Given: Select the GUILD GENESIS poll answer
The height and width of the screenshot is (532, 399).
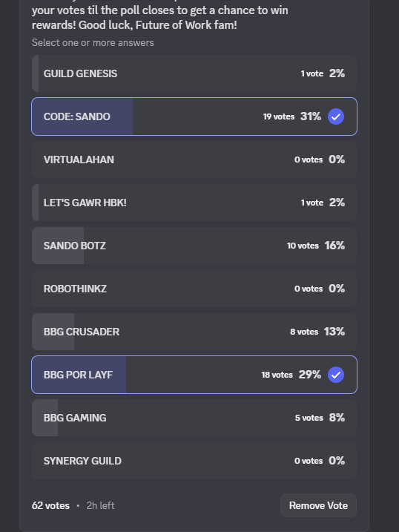Looking at the screenshot, I should [x=194, y=73].
